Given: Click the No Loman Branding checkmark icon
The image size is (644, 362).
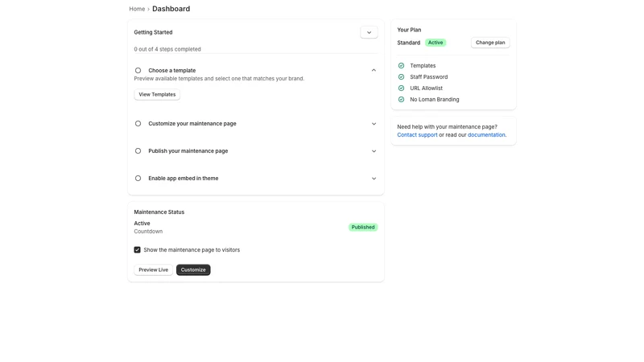Looking at the screenshot, I should point(401,99).
